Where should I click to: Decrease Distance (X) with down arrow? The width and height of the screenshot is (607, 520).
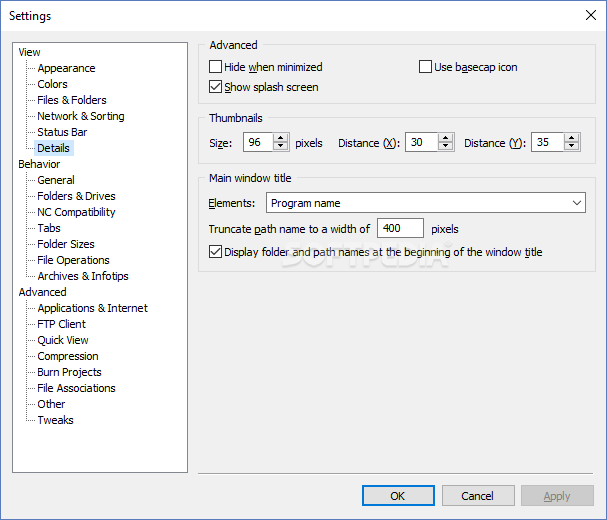[x=445, y=147]
